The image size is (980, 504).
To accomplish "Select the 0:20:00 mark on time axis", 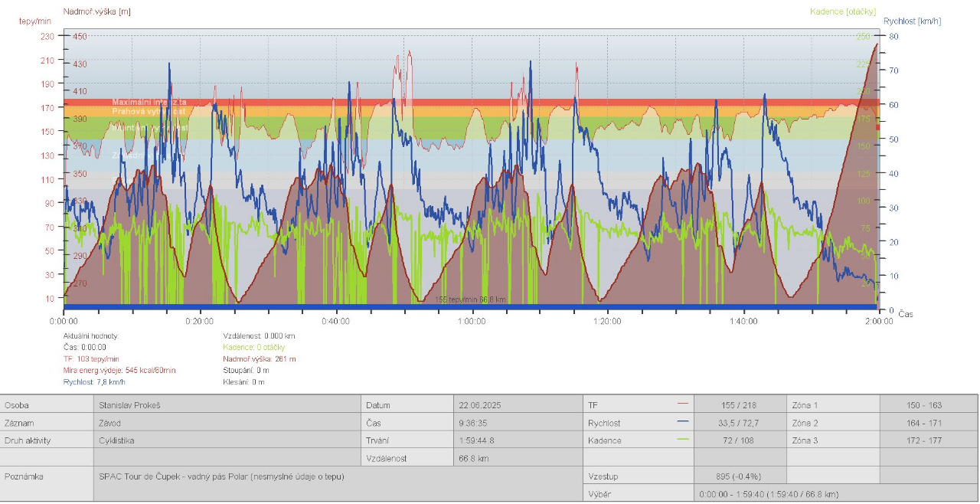I will pyautogui.click(x=199, y=322).
